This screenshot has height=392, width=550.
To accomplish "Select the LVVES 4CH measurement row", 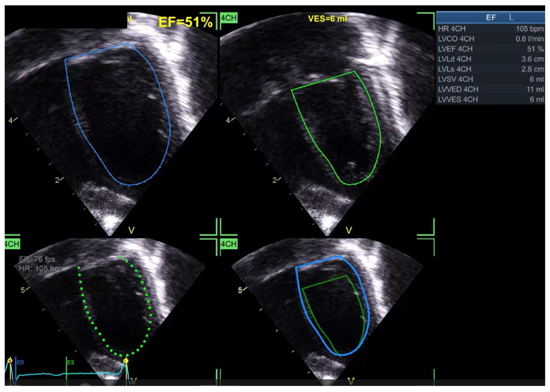I will 491,100.
